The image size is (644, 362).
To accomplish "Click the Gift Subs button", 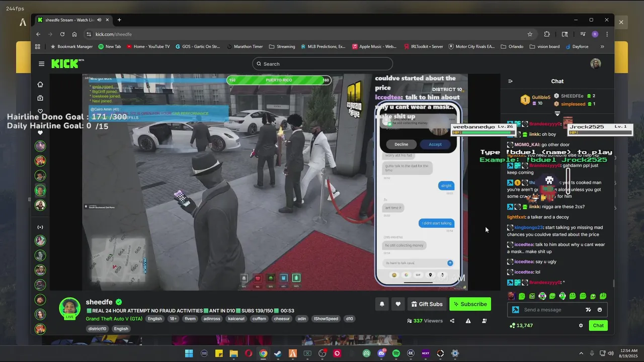I will (x=427, y=304).
